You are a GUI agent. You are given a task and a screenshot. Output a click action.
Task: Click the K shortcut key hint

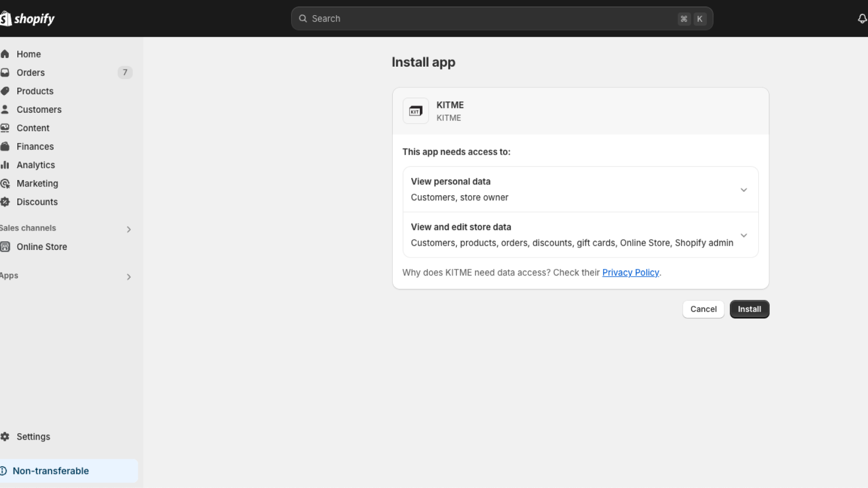click(x=700, y=18)
